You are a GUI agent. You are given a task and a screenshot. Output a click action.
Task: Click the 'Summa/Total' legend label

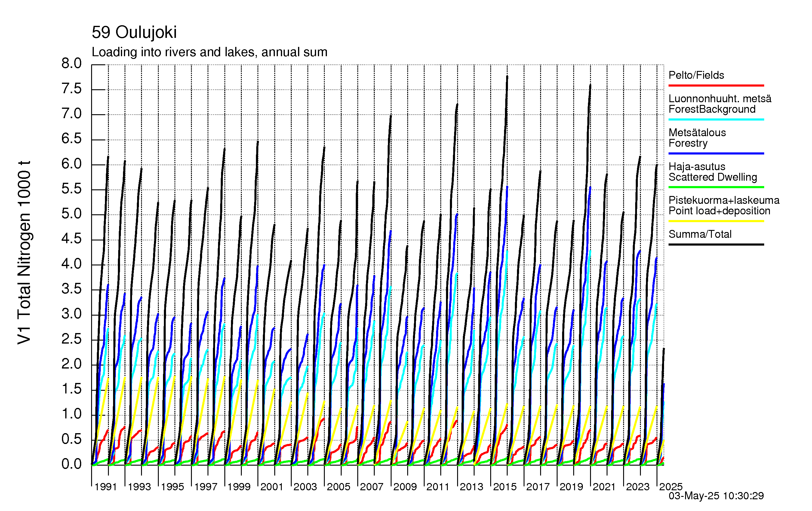tap(700, 234)
